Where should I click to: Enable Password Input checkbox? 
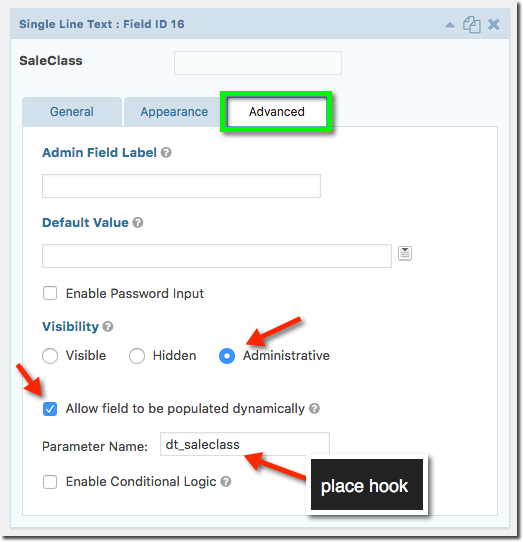click(50, 293)
